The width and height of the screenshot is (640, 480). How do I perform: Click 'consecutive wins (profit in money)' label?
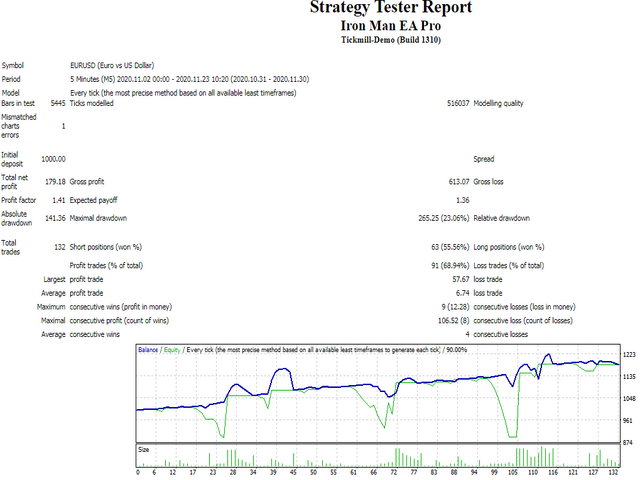point(121,307)
